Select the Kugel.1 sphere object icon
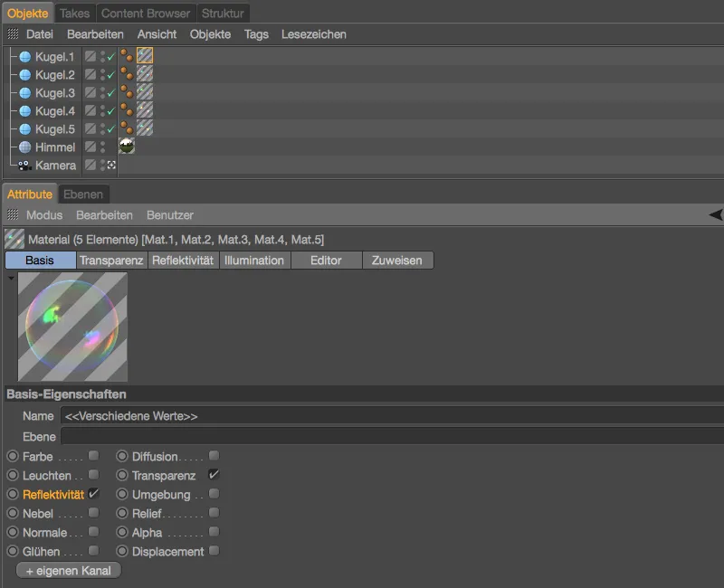Viewport: 724px width, 588px height. 25,57
